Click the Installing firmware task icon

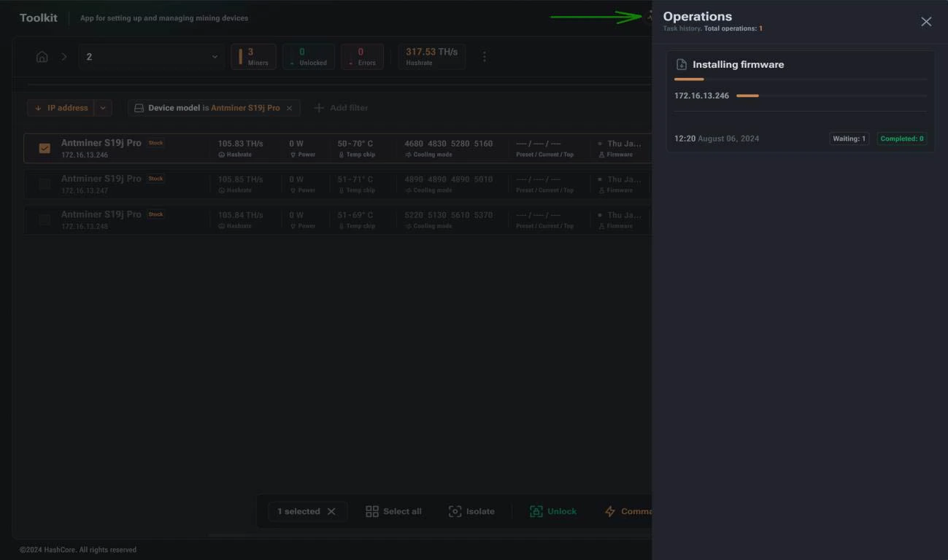[x=682, y=64]
